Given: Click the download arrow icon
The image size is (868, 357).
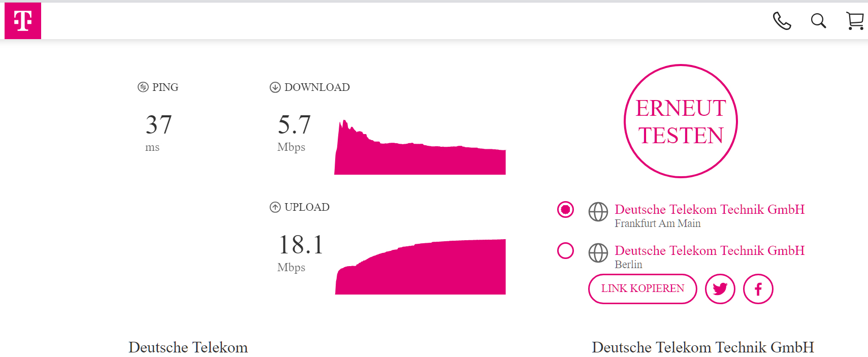Looking at the screenshot, I should pyautogui.click(x=275, y=87).
